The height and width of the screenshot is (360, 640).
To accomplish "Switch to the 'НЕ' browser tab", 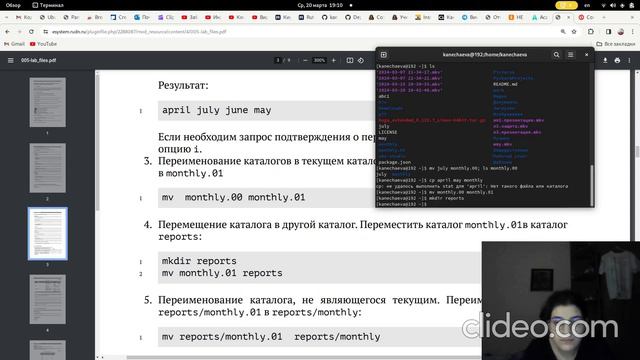I will point(516,17).
